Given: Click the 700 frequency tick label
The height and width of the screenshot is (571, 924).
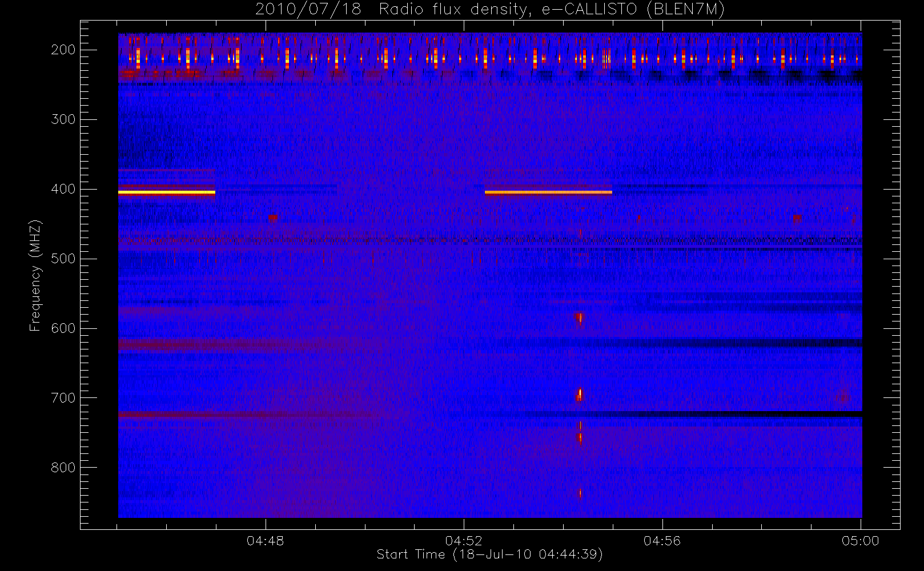Looking at the screenshot, I should (x=63, y=398).
